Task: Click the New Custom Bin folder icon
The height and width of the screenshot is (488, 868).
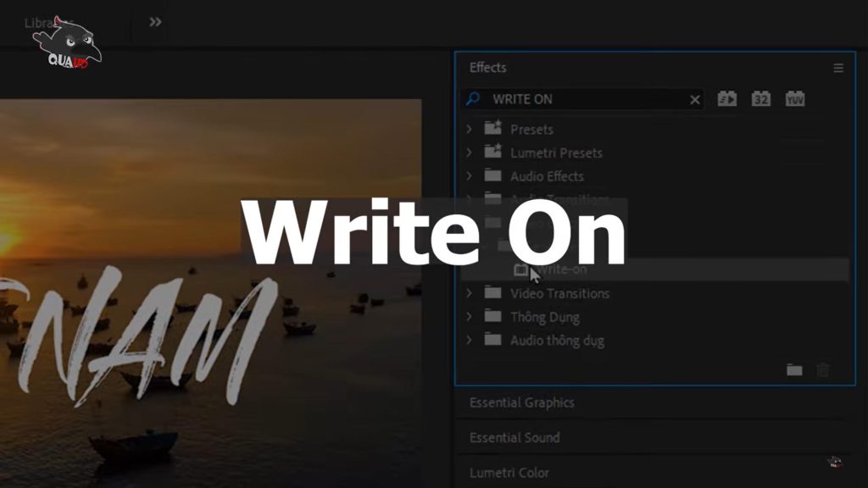Action: click(x=793, y=369)
